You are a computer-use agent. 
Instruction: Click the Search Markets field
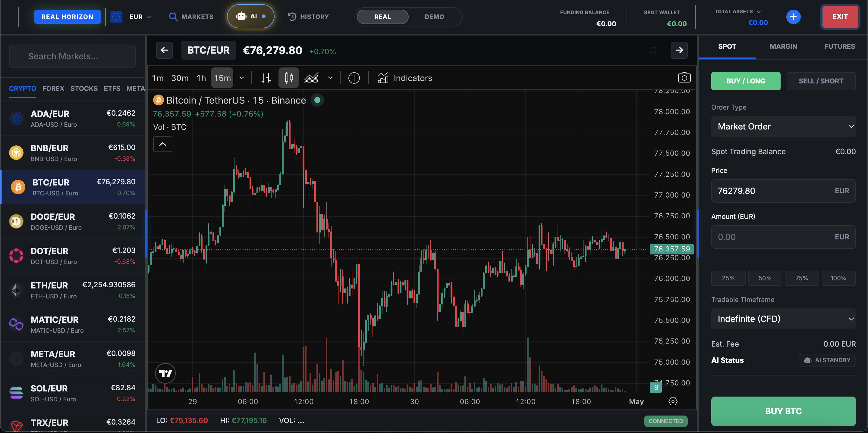pos(72,56)
